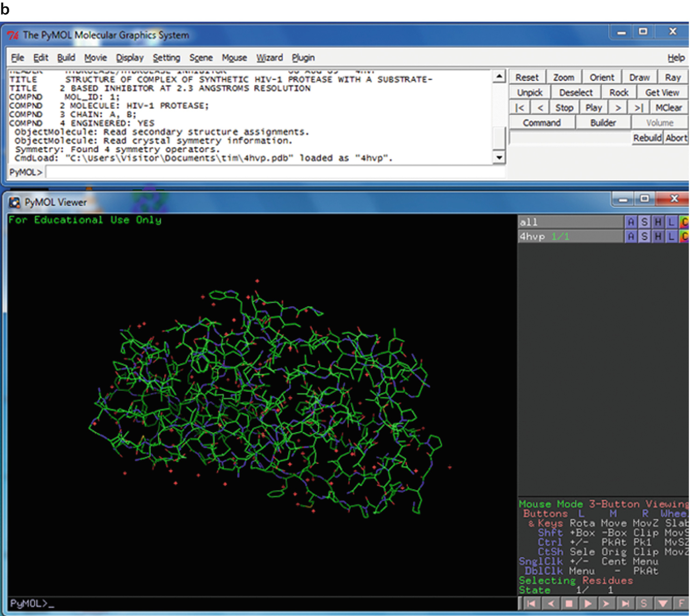
Task: Step forward one frame in viewer playback bar
Action: point(606,603)
